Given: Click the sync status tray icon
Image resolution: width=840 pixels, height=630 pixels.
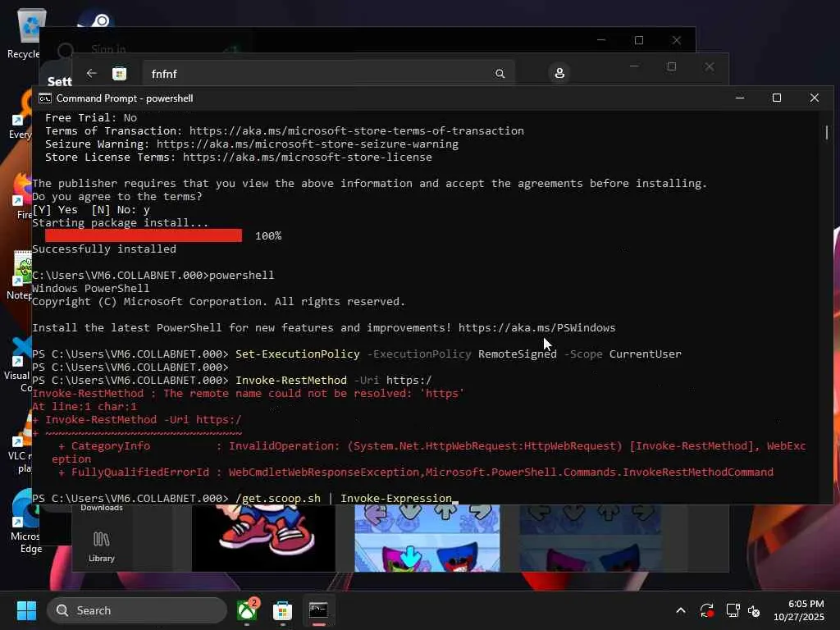Looking at the screenshot, I should coord(706,610).
